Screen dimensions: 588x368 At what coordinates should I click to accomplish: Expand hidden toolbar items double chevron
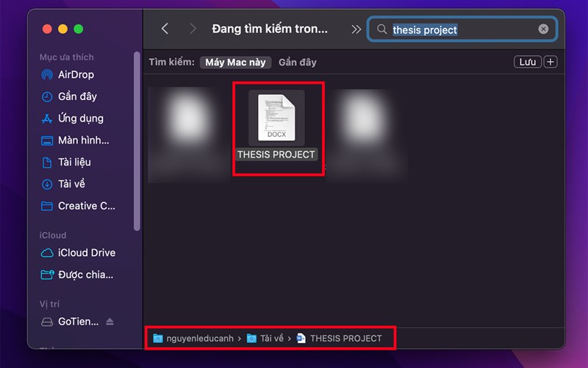356,29
